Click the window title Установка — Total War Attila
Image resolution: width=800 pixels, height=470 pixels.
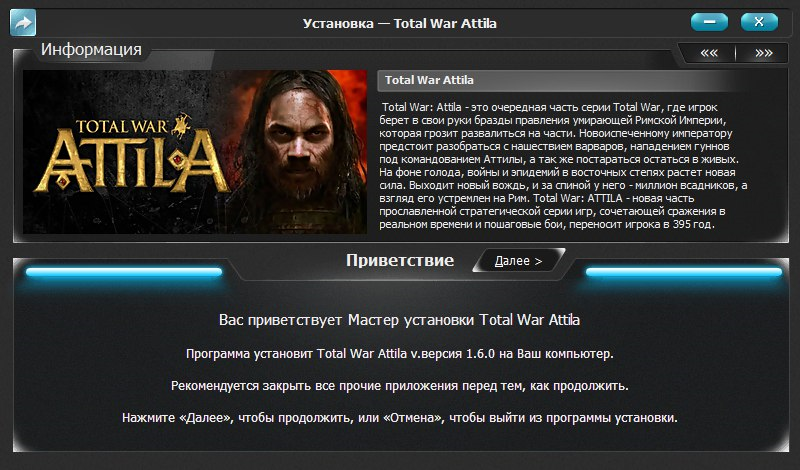[x=399, y=23]
